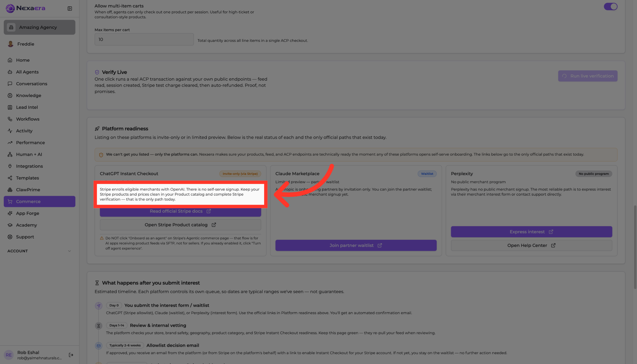Click the Support lifebuoy icon
The width and height of the screenshot is (637, 364).
(10, 237)
